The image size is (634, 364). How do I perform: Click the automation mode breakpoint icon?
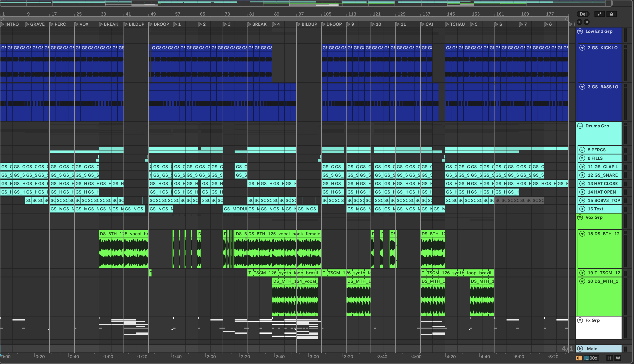tap(599, 14)
